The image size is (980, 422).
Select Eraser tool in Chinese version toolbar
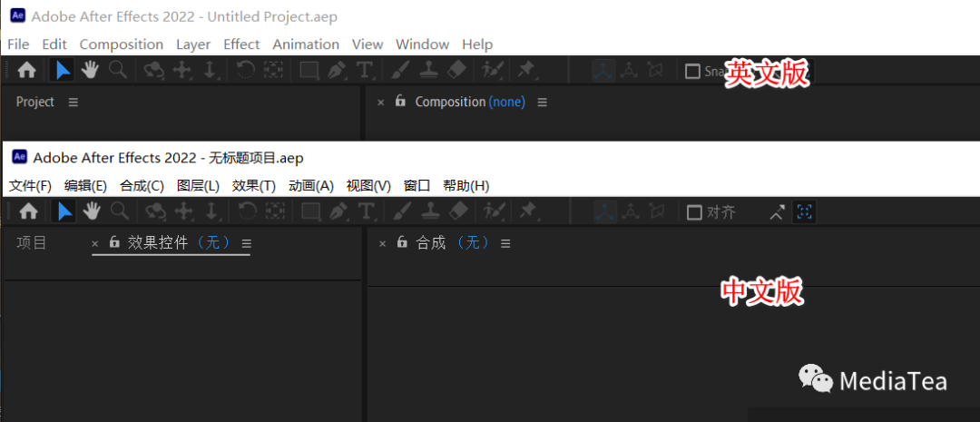tap(459, 212)
